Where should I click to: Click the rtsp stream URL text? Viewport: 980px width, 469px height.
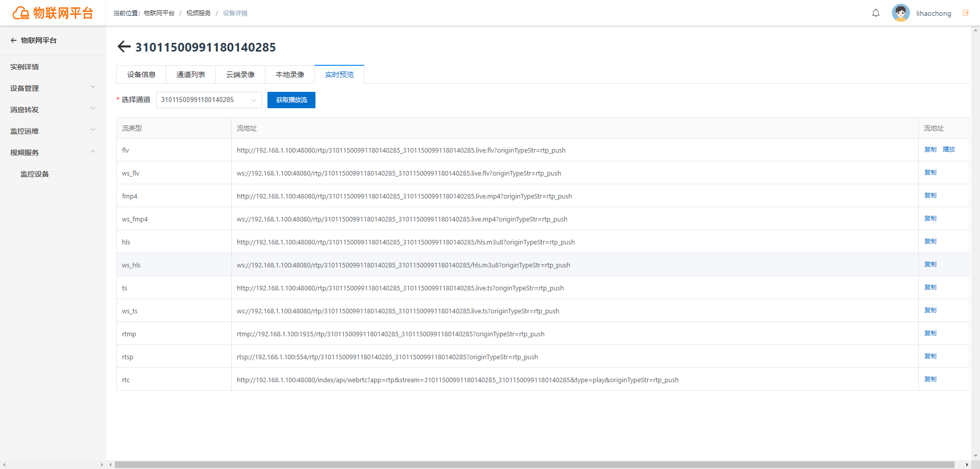coord(387,357)
